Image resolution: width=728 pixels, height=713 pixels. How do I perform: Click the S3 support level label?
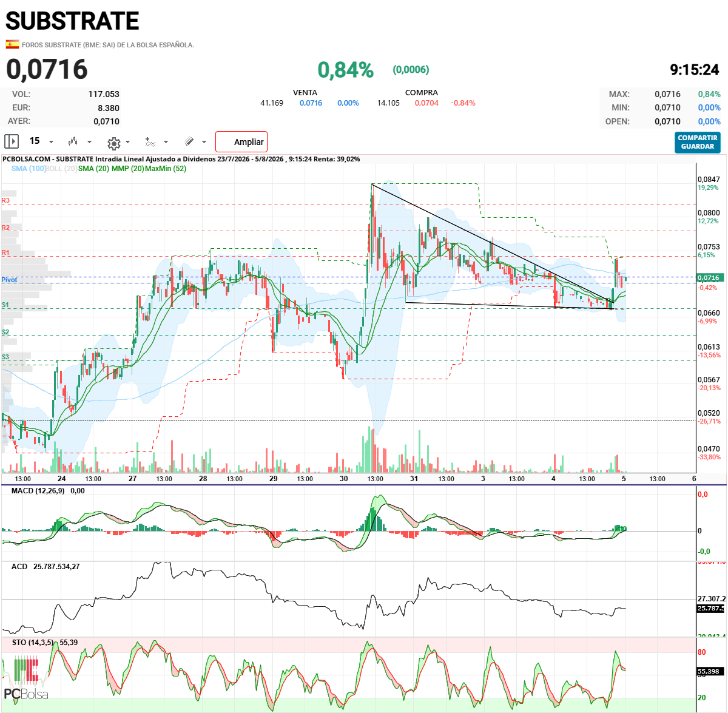pos(5,357)
